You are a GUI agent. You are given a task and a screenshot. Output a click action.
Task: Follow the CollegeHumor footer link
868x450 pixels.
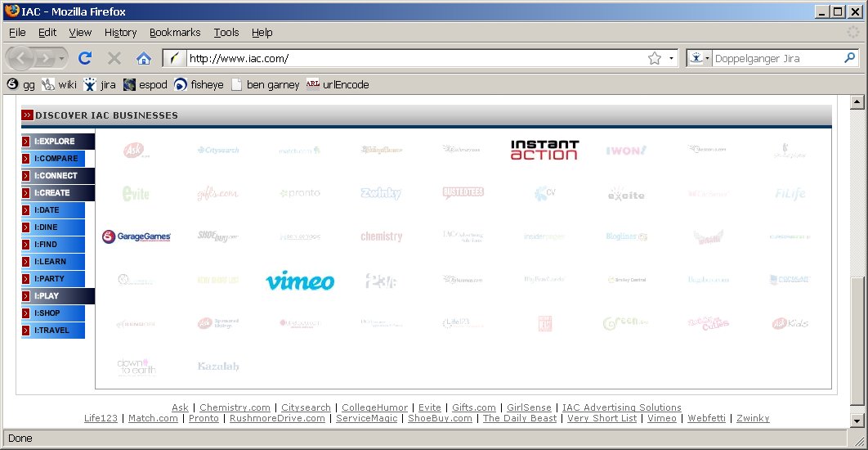375,407
